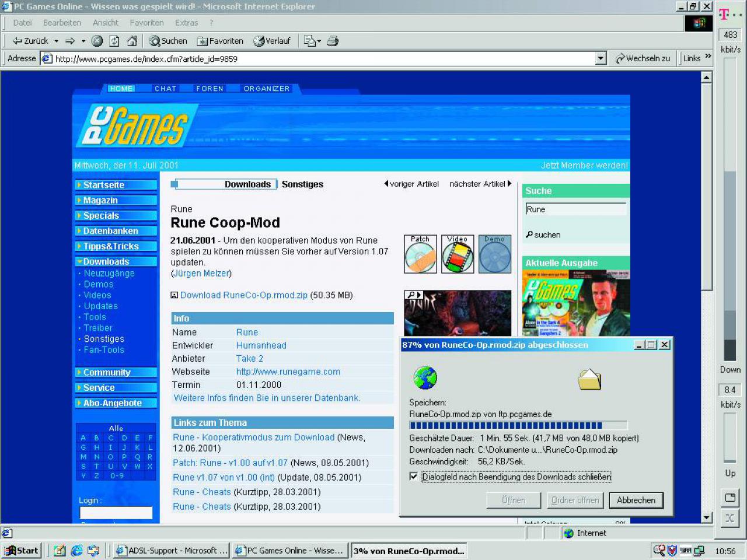Click the Show Desktop quick launch icon
Viewport: 747px width, 560px height.
click(60, 550)
